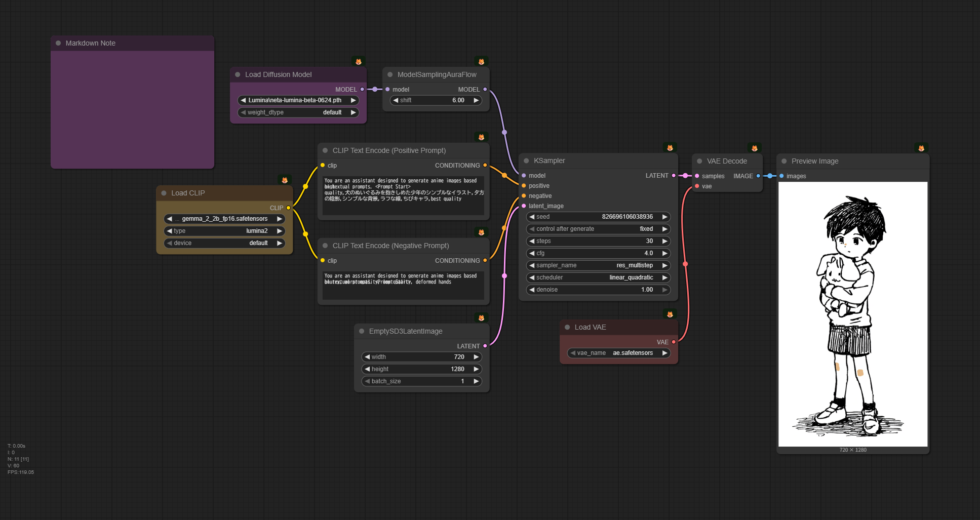Collapse the Negative Prompt node title dot

coord(325,246)
